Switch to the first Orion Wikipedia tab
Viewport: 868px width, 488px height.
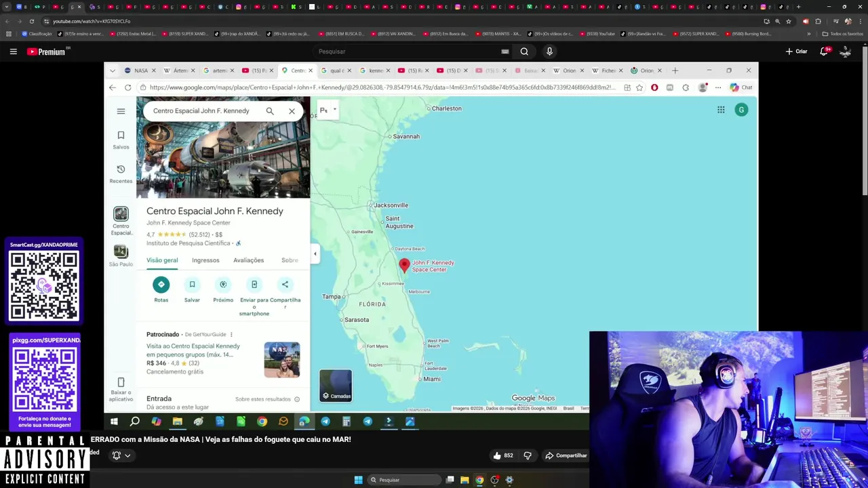click(569, 70)
